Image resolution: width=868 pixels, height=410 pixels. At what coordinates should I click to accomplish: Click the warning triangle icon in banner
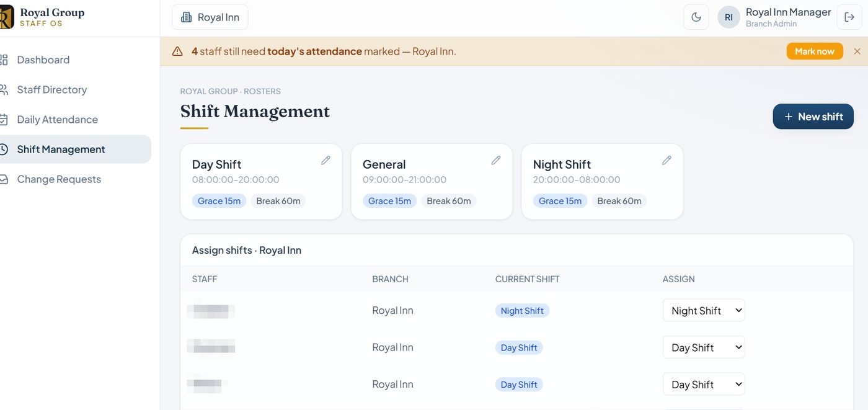pyautogui.click(x=177, y=51)
